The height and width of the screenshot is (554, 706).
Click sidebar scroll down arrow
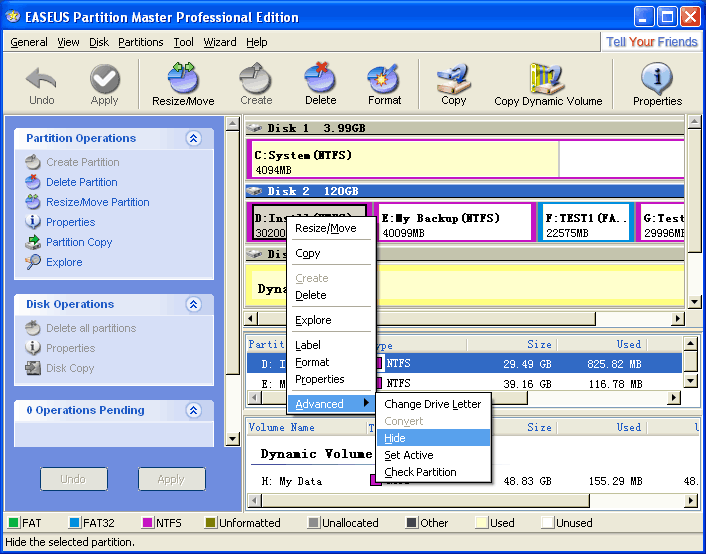pyautogui.click(x=232, y=438)
